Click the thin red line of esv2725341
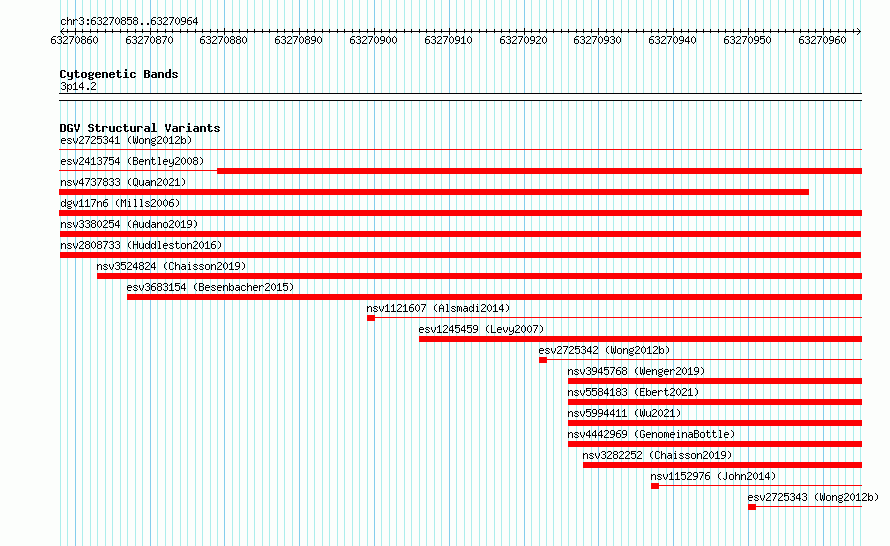Viewport: 890px width, 546px height. click(x=461, y=149)
